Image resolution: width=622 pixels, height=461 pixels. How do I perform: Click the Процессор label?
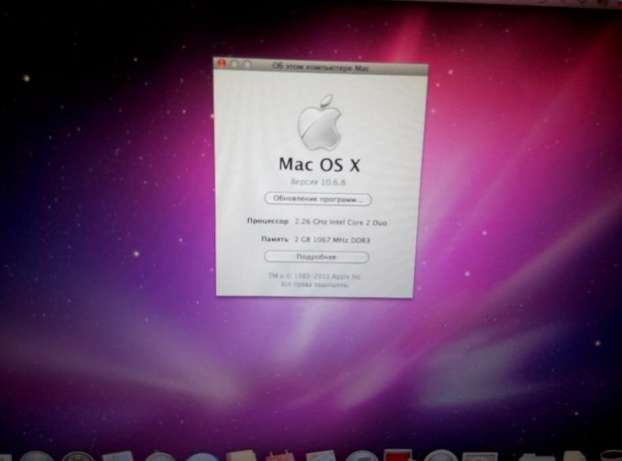click(x=267, y=220)
